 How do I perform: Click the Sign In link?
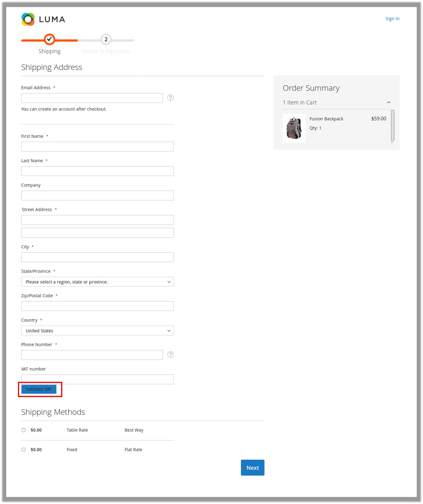point(392,19)
